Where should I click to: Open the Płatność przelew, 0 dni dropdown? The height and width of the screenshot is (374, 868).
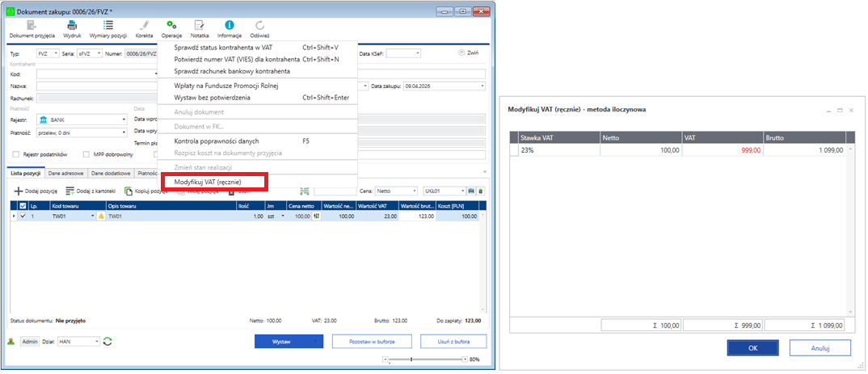[124, 133]
